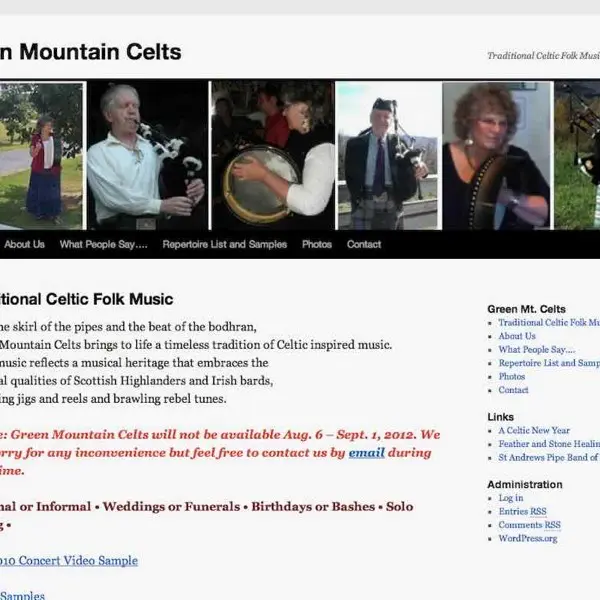Click sidebar What People Say.... link

coord(536,349)
